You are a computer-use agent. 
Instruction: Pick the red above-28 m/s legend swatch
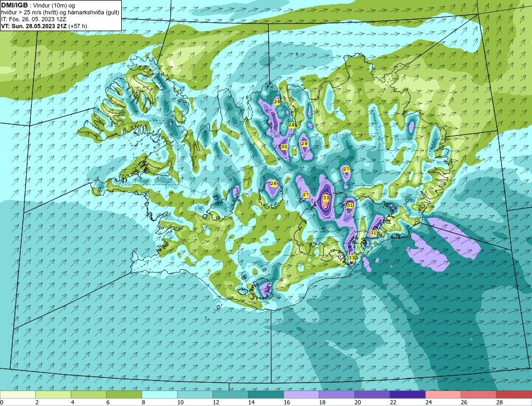coord(514,395)
